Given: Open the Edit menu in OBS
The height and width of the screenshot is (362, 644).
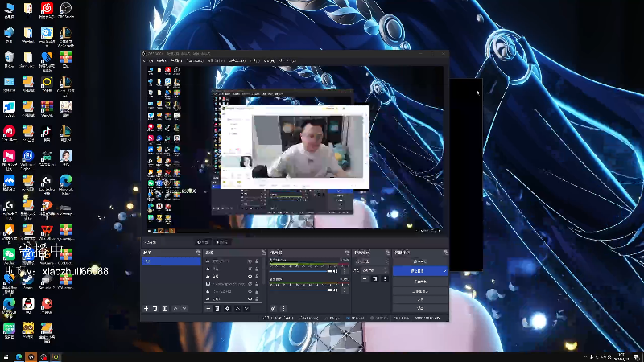Looking at the screenshot, I should click(162, 60).
